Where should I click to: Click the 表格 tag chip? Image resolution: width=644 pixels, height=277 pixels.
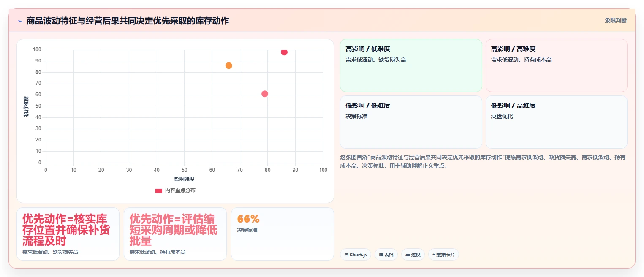pos(386,255)
